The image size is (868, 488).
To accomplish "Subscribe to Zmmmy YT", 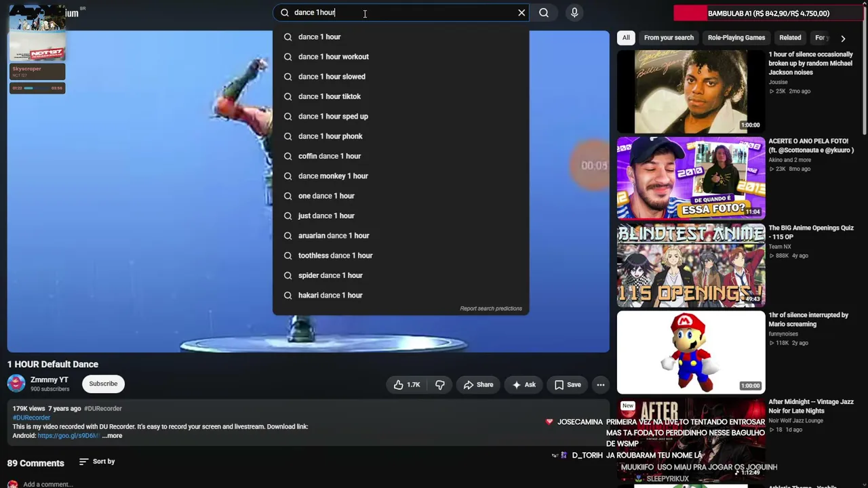I will coord(103,384).
